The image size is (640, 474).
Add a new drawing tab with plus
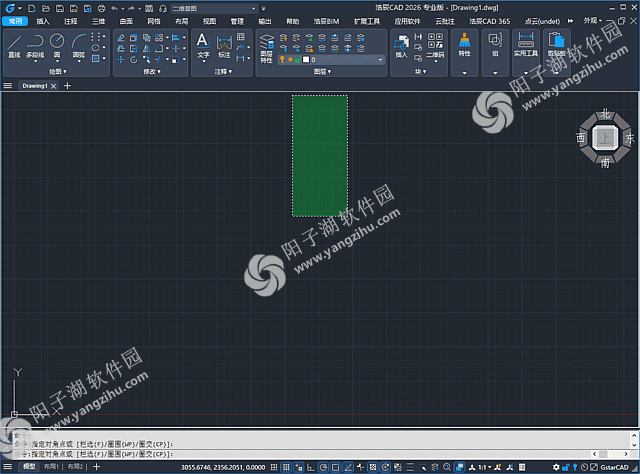click(68, 86)
